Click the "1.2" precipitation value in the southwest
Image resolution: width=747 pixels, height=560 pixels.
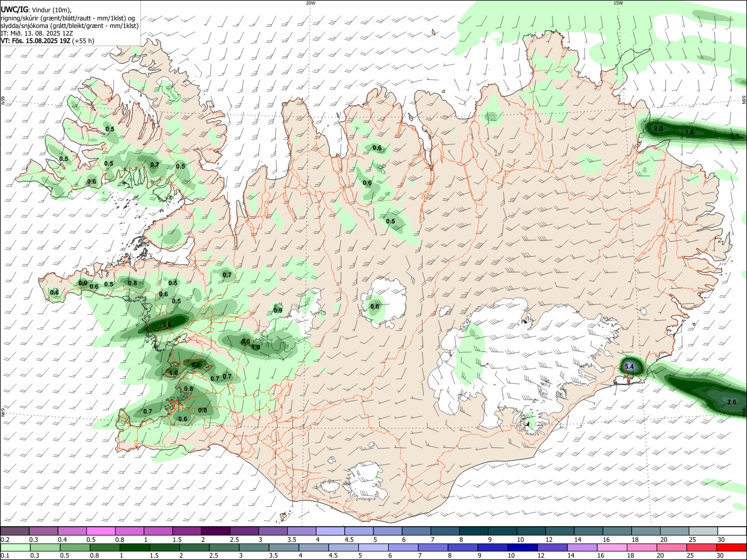pos(196,365)
